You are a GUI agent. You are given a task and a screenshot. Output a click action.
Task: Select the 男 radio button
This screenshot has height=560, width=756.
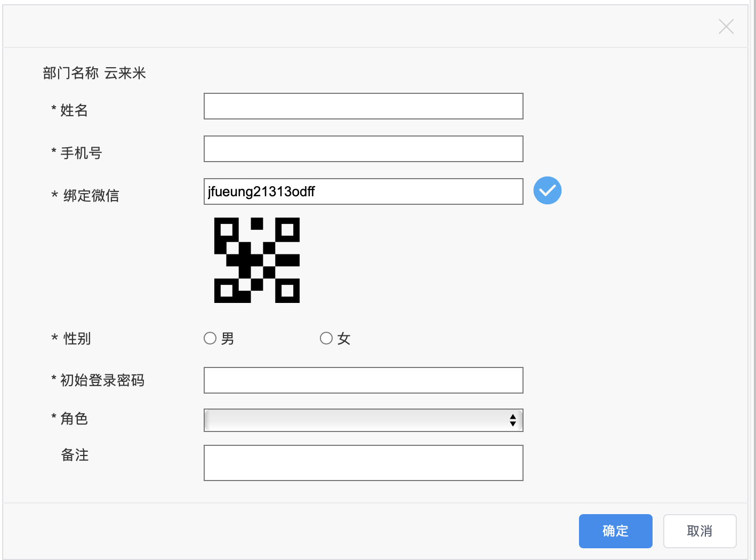point(210,338)
